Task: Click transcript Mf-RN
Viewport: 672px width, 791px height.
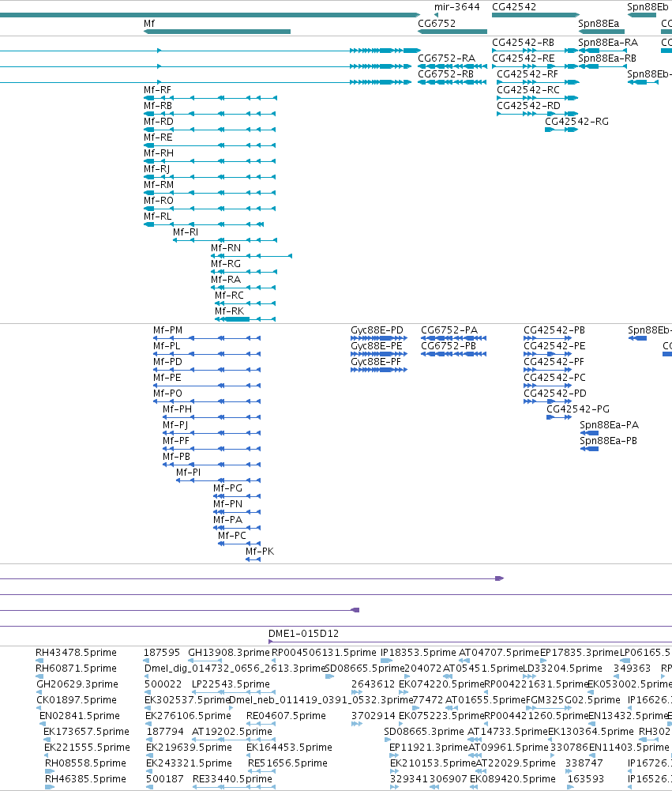Action: coord(226,248)
